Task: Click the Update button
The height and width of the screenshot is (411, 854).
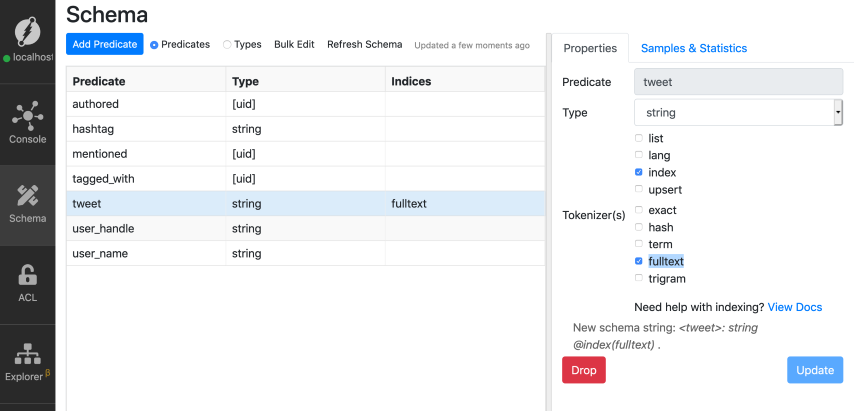Action: point(814,370)
